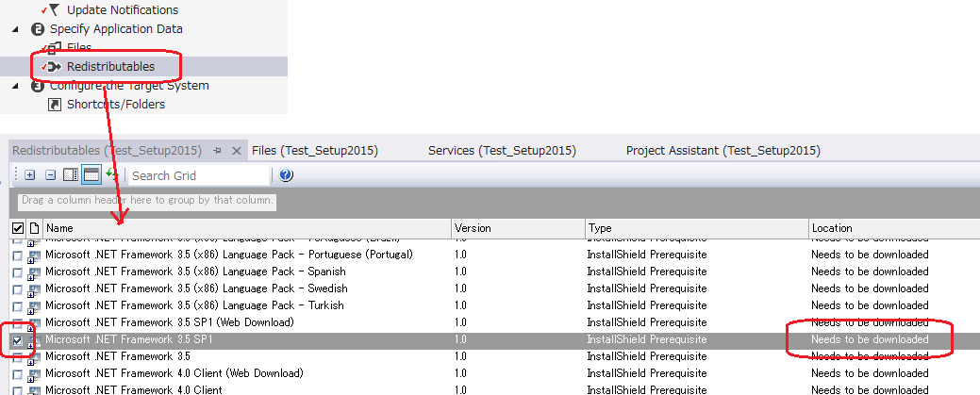
Task: Close the Redistributables tab
Action: click(x=236, y=151)
